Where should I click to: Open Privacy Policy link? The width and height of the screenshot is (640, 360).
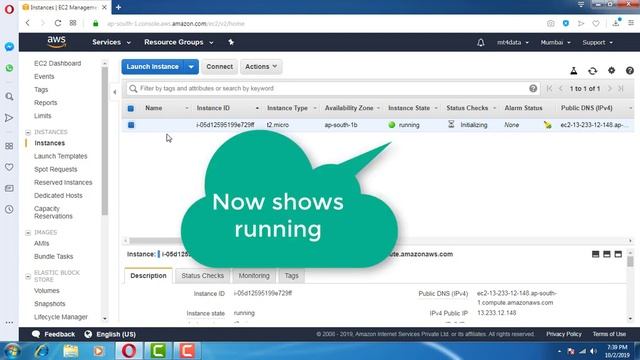(x=564, y=334)
